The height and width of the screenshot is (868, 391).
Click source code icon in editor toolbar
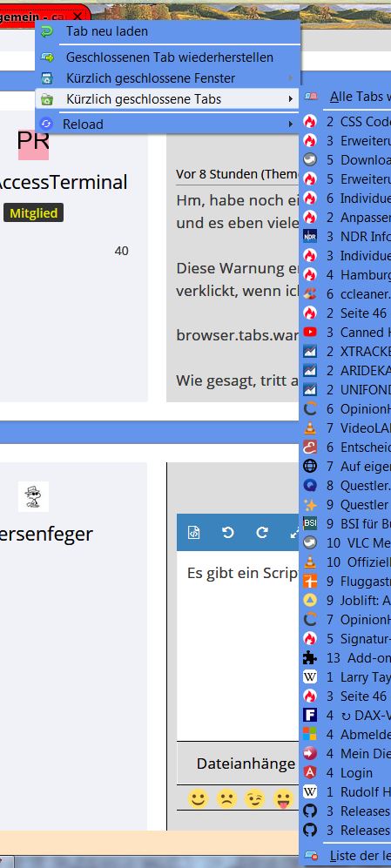coord(194,533)
